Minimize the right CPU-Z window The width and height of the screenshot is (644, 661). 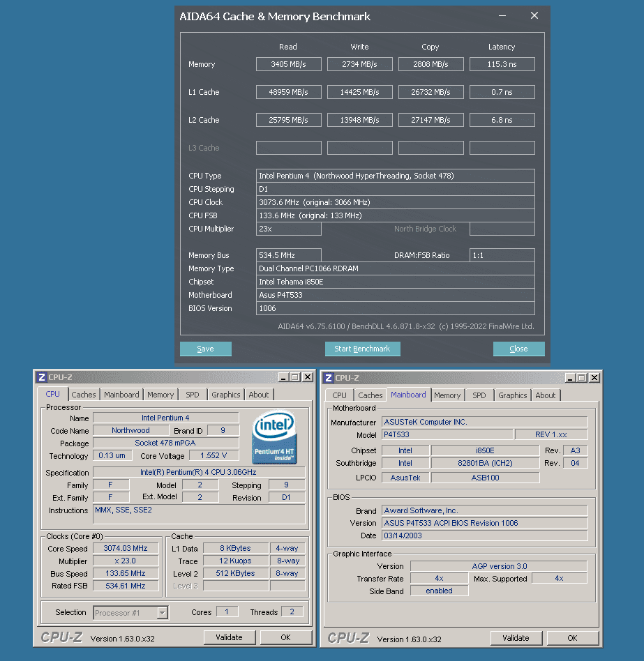coord(570,378)
